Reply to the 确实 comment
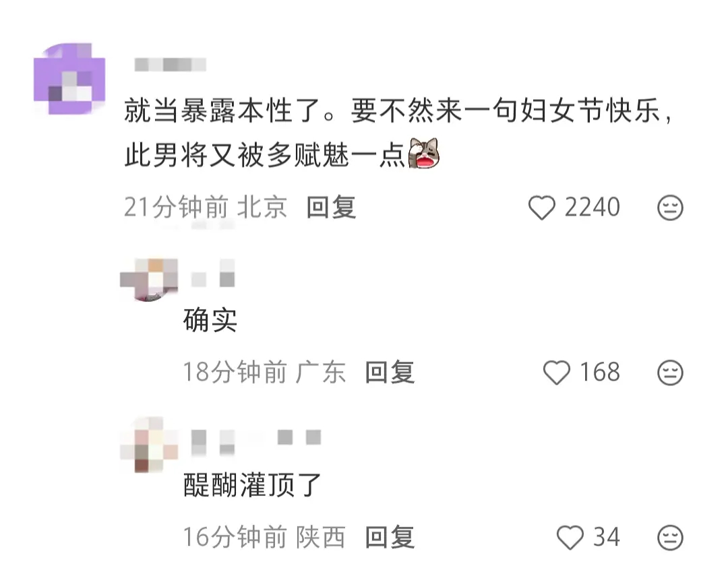This screenshot has width=728, height=574. (x=390, y=372)
